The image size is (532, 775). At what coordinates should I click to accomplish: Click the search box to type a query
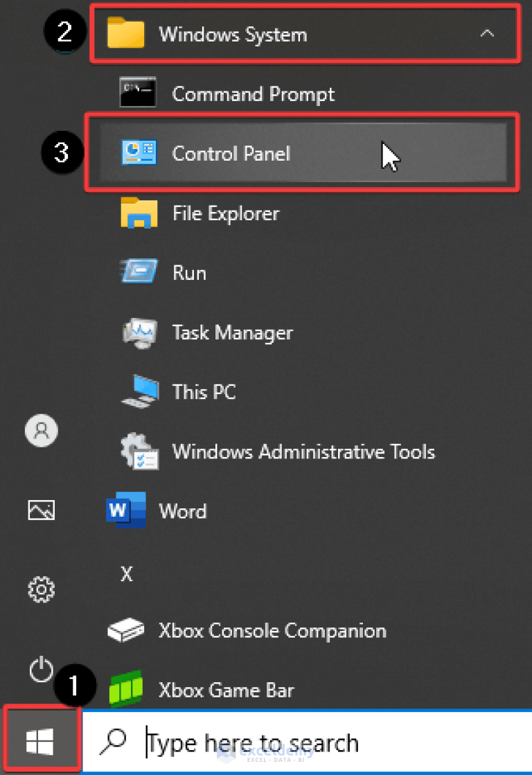pyautogui.click(x=277, y=742)
